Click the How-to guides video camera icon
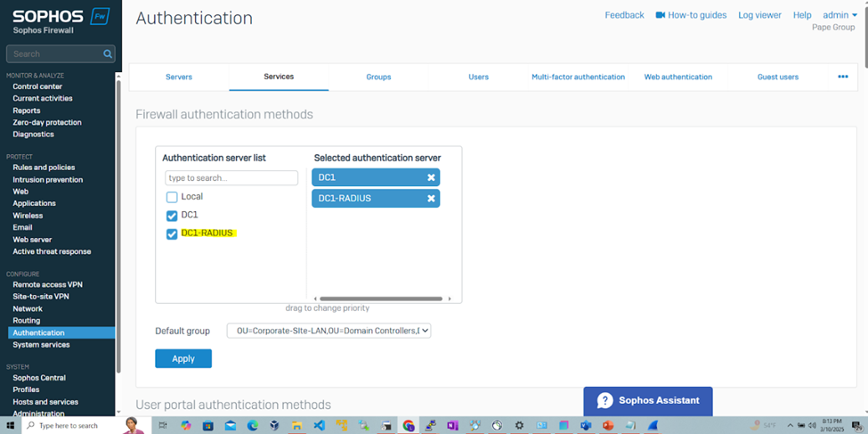The image size is (868, 434). pos(660,15)
